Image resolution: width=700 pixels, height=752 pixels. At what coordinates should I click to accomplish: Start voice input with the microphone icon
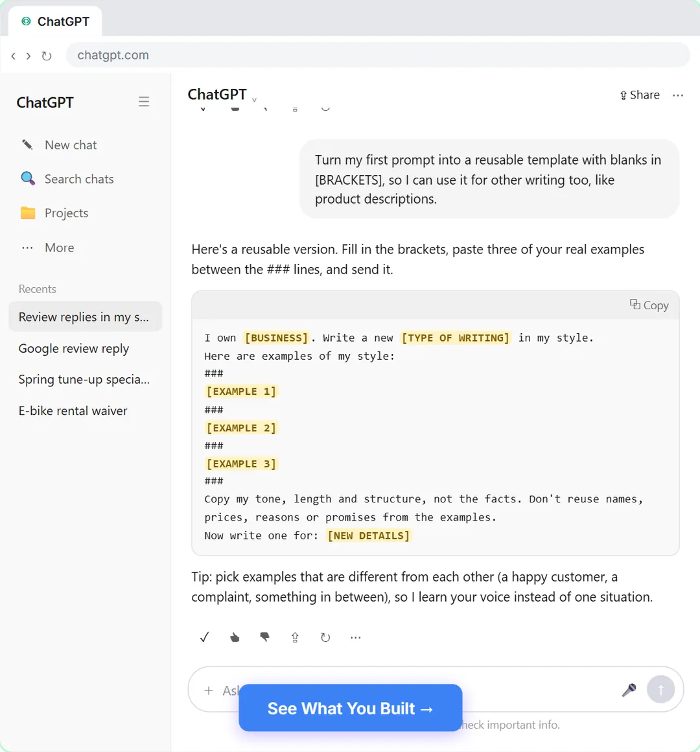point(629,690)
